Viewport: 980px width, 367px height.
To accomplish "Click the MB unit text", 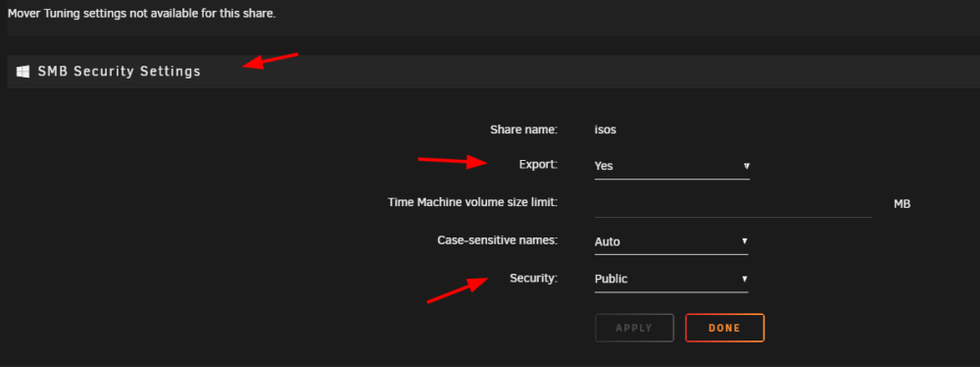I will point(902,204).
